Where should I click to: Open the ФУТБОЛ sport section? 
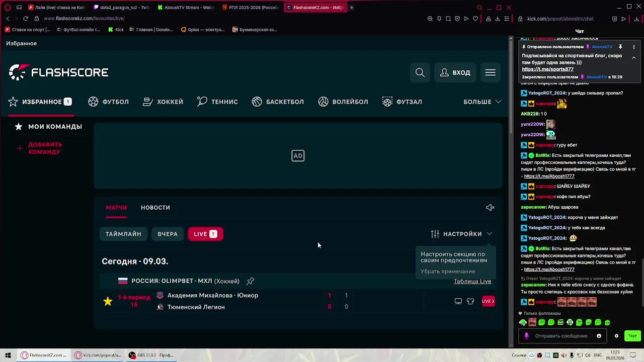click(x=108, y=102)
